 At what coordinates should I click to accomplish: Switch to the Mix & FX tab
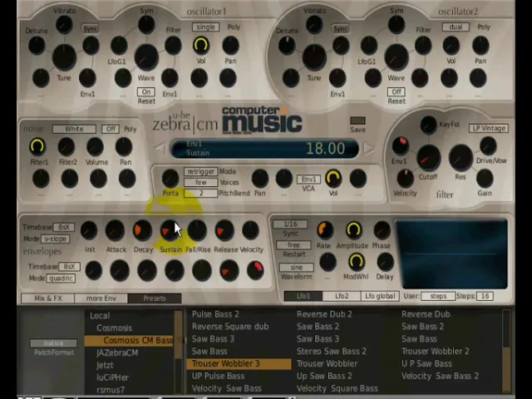click(48, 298)
